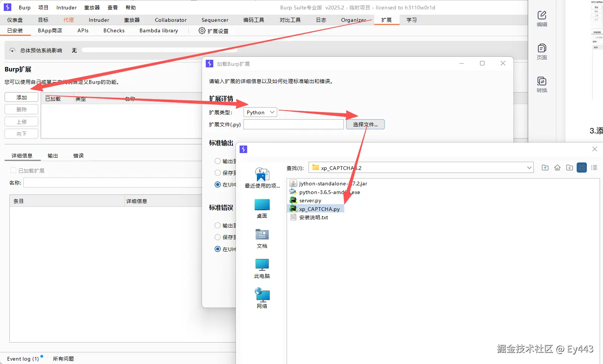This screenshot has width=603, height=364.
Task: Open 所有问题 in the status bar
Action: 63,359
